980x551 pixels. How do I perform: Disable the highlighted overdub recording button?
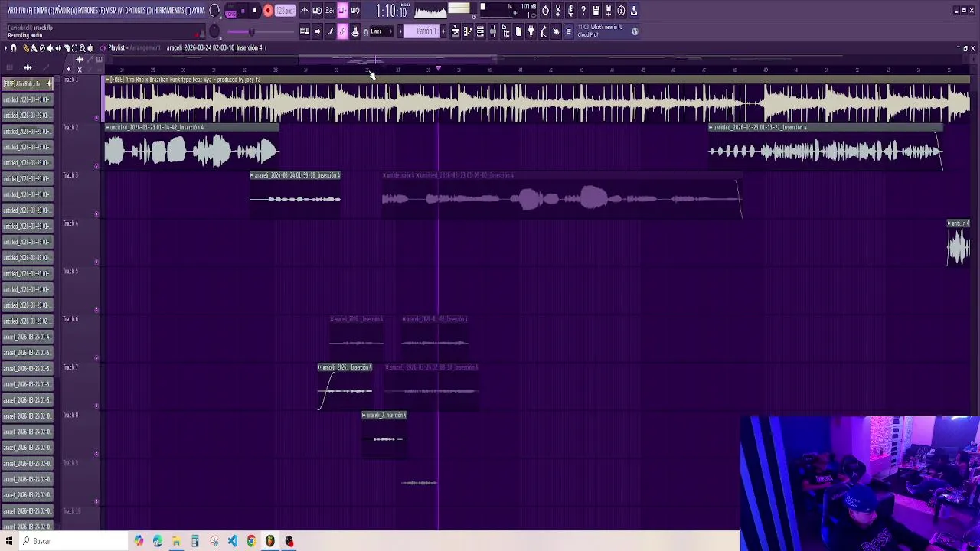pos(342,11)
